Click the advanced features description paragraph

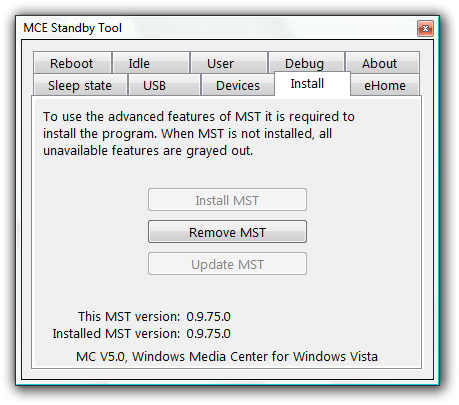(199, 134)
